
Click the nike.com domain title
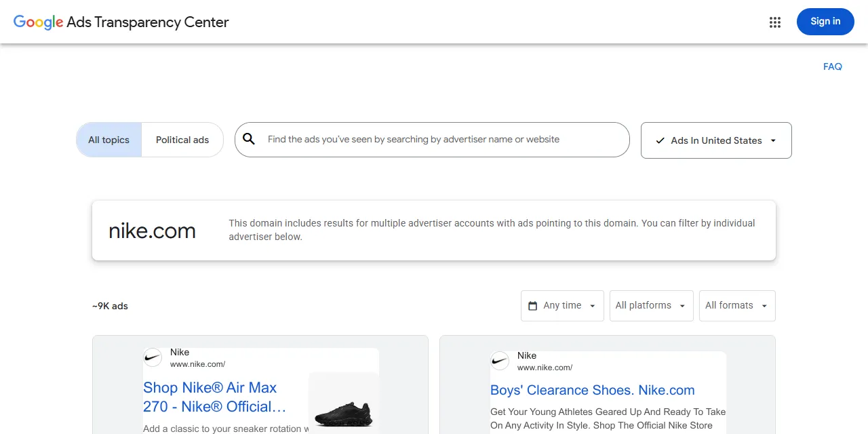(152, 231)
